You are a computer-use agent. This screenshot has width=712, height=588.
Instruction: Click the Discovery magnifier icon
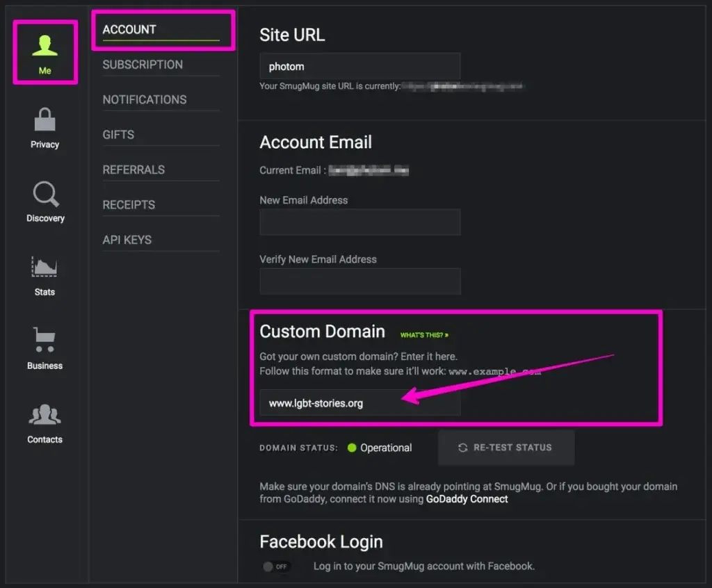[x=44, y=197]
